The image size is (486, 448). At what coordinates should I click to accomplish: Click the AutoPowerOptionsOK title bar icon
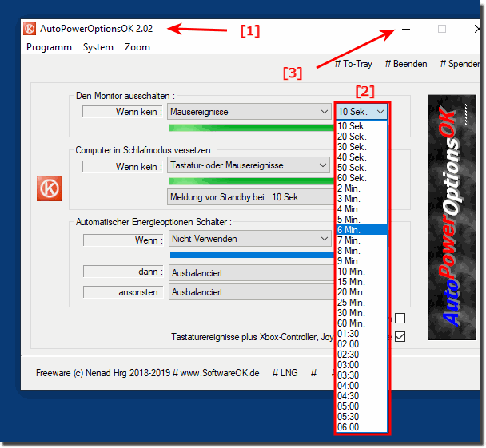click(x=30, y=29)
